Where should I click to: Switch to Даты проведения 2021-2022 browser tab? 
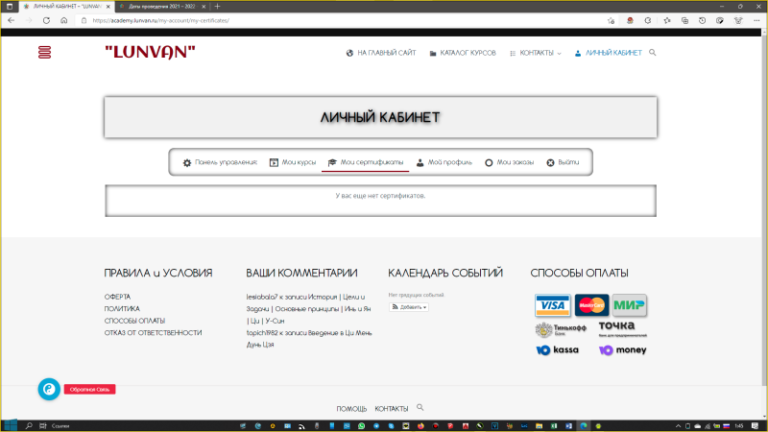pos(162,6)
